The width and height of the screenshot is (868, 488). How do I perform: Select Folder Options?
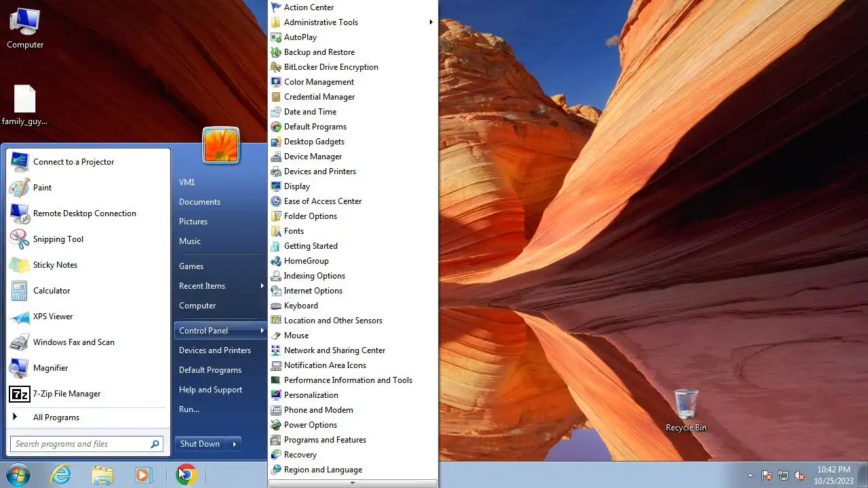coord(353,216)
